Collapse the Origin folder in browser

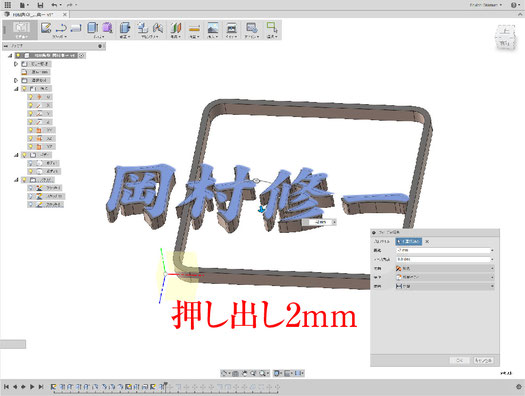[x=16, y=89]
